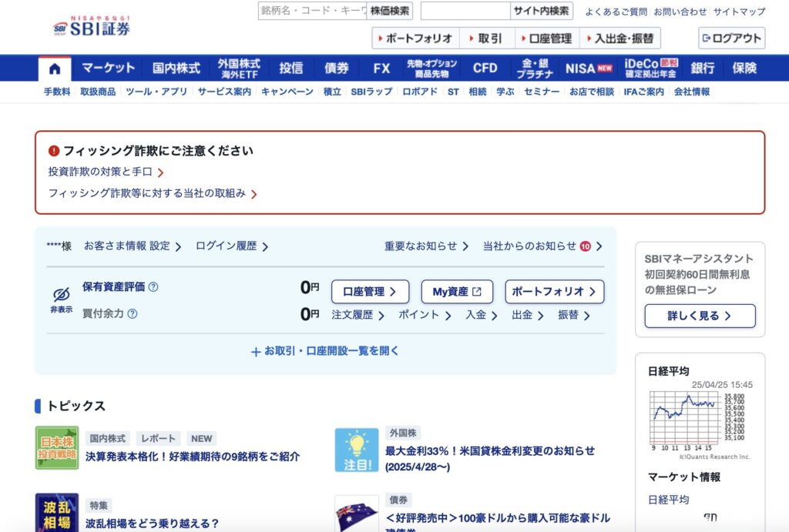Open the 注文履歴 link

358,316
